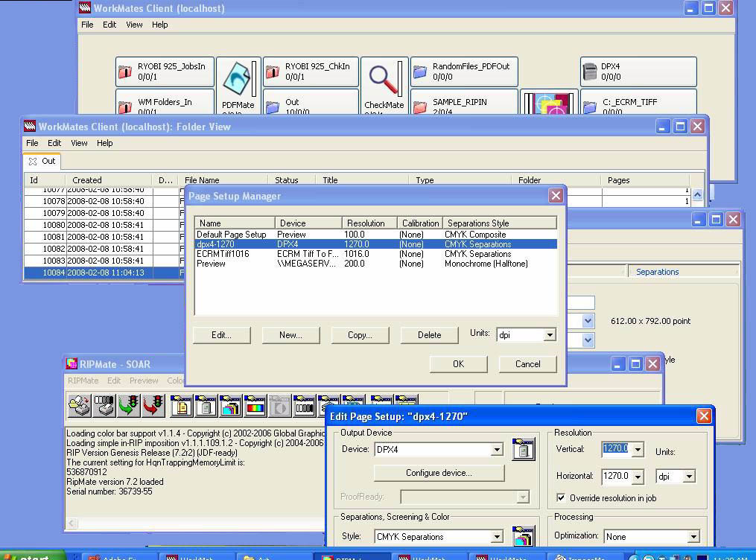Click the separations manager icon beside Style dropdown
This screenshot has height=560, width=756.
tap(524, 536)
